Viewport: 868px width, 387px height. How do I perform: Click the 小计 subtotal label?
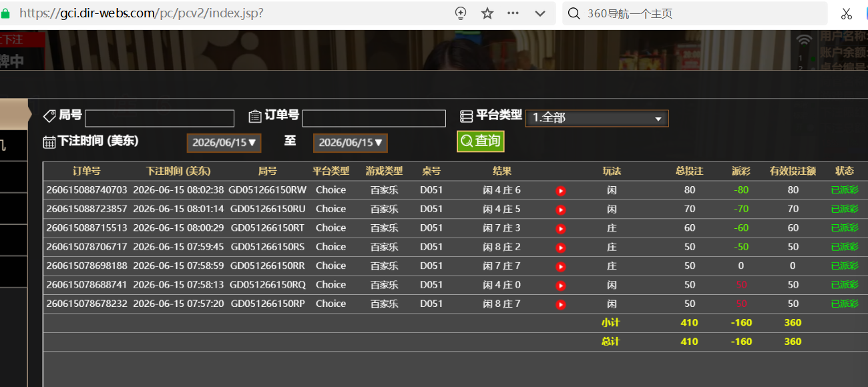[x=610, y=322]
